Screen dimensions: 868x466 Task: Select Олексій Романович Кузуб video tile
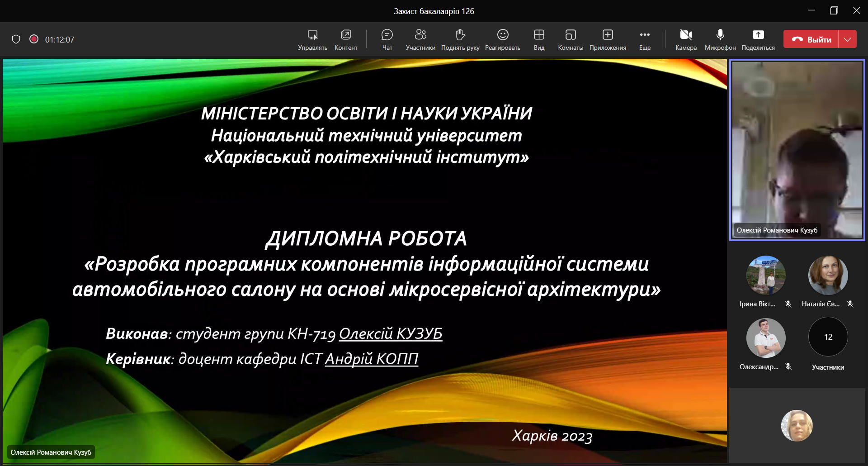pos(797,150)
